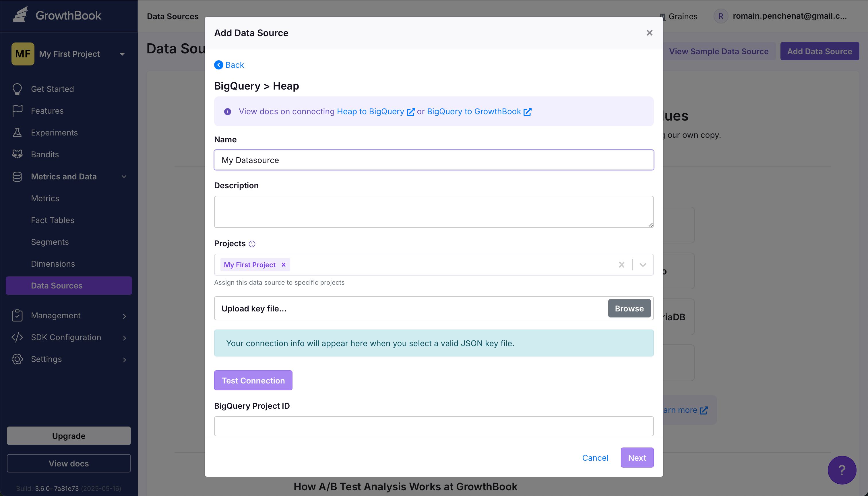Clear all selected projects with X
868x496 pixels.
pyautogui.click(x=621, y=265)
